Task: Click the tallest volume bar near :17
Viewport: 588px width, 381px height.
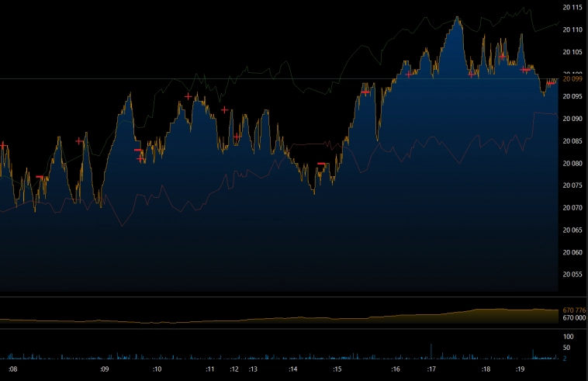Action: 431,351
